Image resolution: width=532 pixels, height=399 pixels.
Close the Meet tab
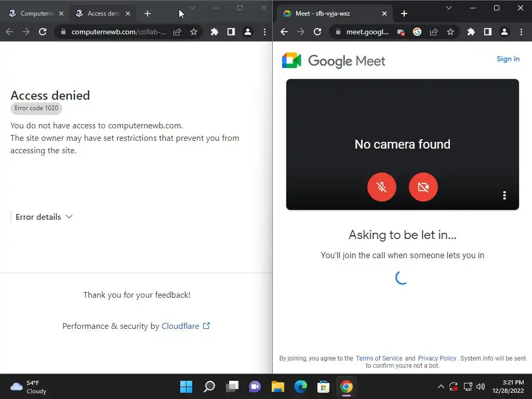pos(384,14)
